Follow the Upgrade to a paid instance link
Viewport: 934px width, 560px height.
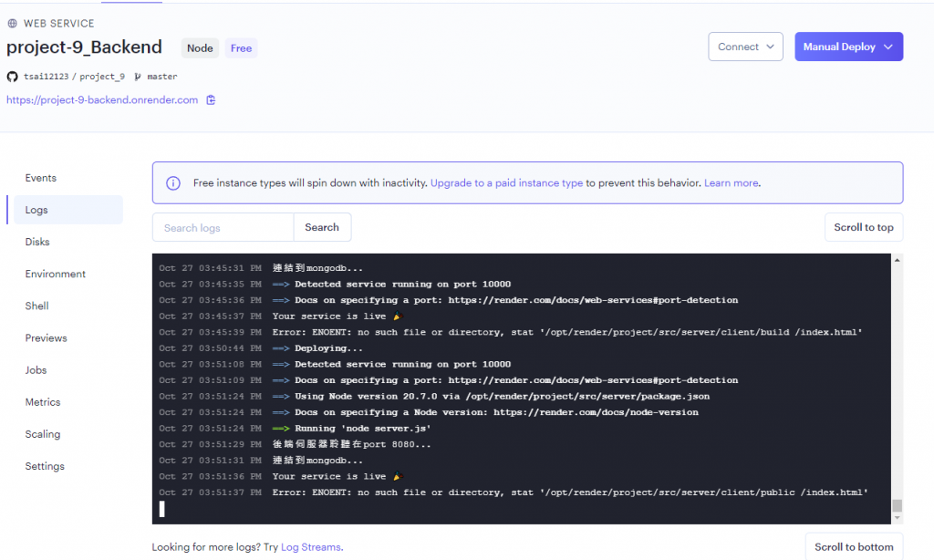[x=507, y=183]
